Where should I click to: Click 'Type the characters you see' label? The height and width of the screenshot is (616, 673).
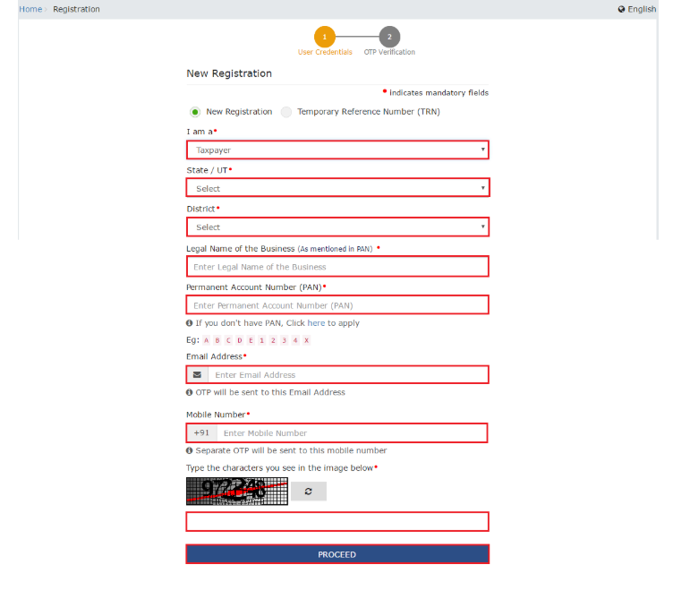[x=279, y=468]
